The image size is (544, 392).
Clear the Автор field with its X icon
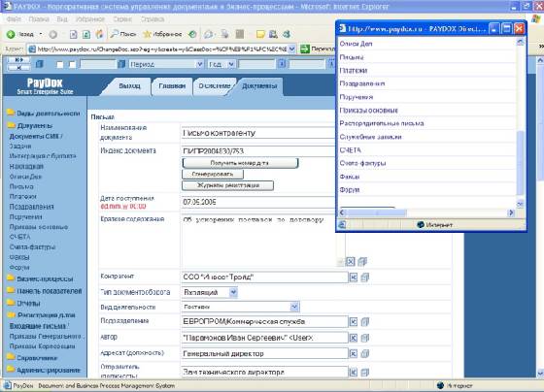pos(354,338)
